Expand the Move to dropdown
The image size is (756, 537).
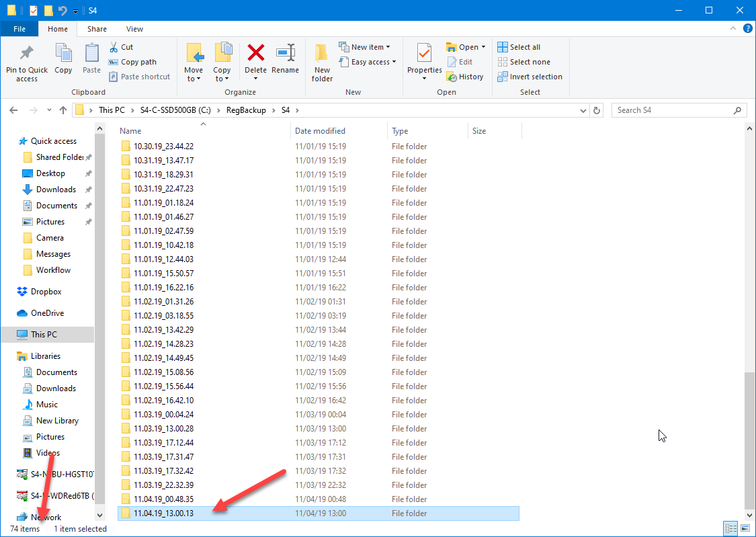(194, 79)
